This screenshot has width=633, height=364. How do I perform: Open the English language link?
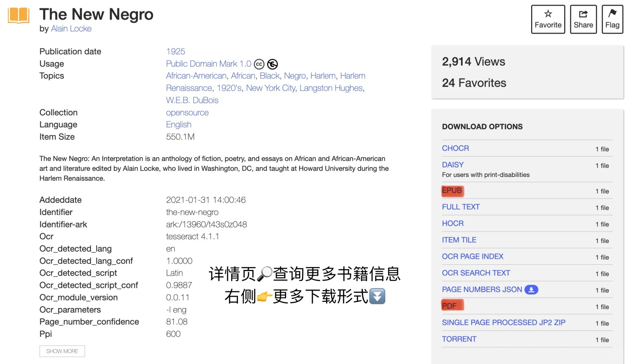[x=178, y=125]
